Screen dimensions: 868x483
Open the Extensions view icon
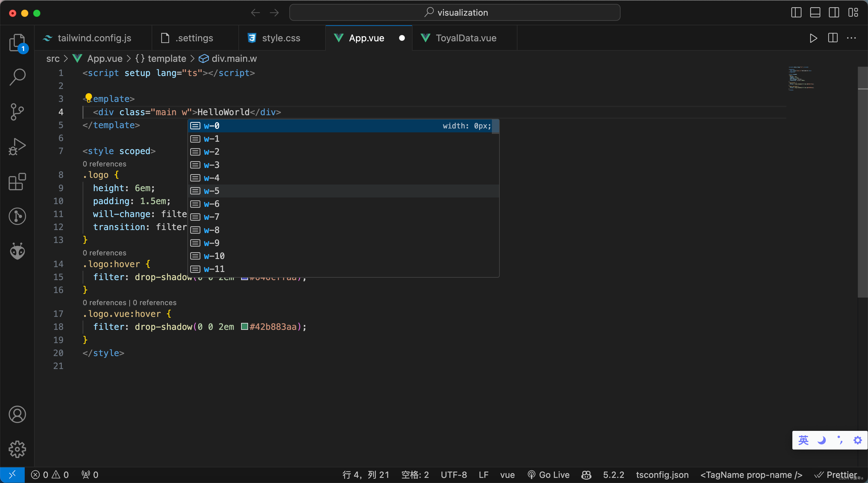tap(17, 182)
